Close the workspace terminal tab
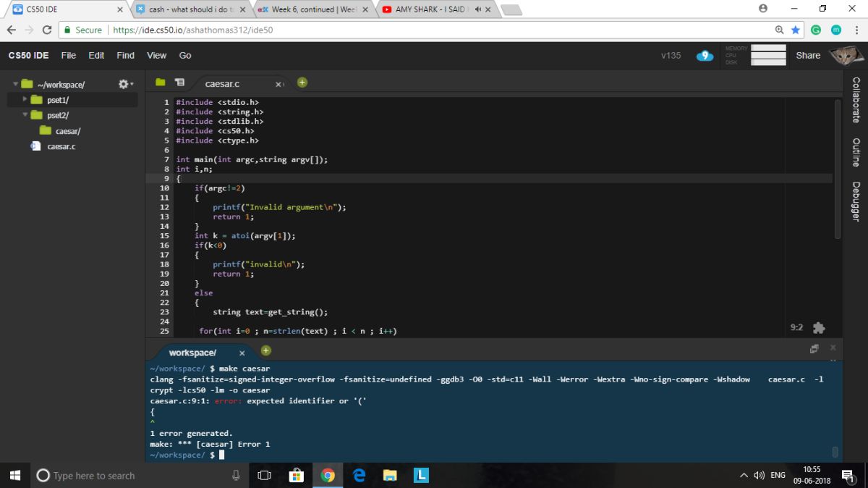868x488 pixels. [242, 353]
